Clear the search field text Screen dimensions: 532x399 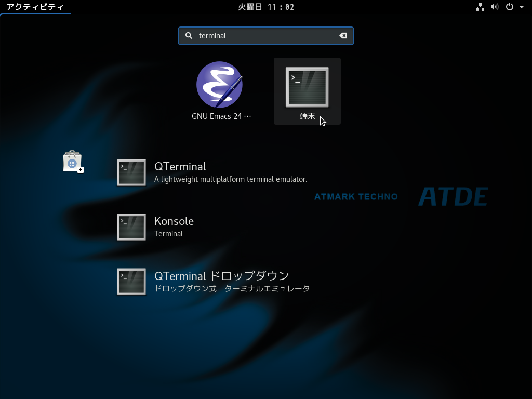pyautogui.click(x=343, y=36)
